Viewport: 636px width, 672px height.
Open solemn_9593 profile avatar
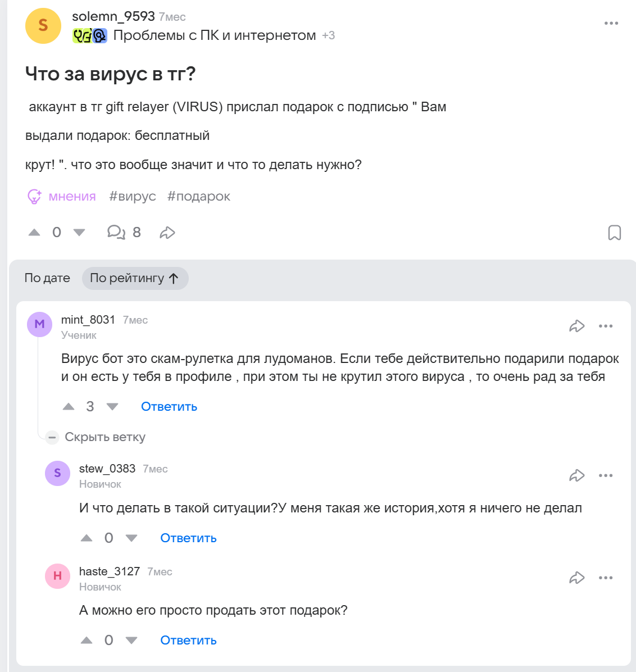43,26
